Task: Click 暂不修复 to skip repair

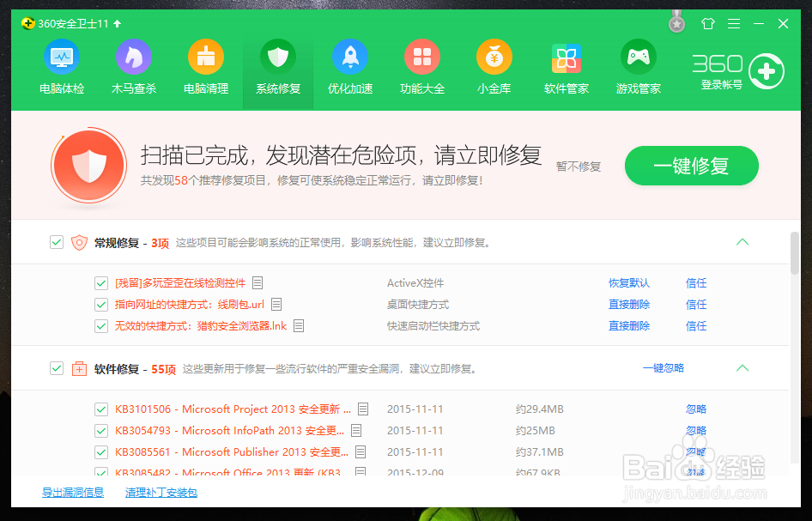Action: coord(579,167)
